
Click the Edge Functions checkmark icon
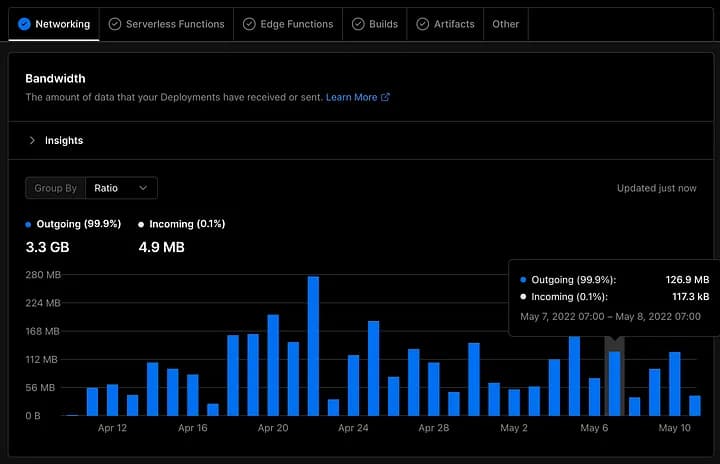coord(249,24)
